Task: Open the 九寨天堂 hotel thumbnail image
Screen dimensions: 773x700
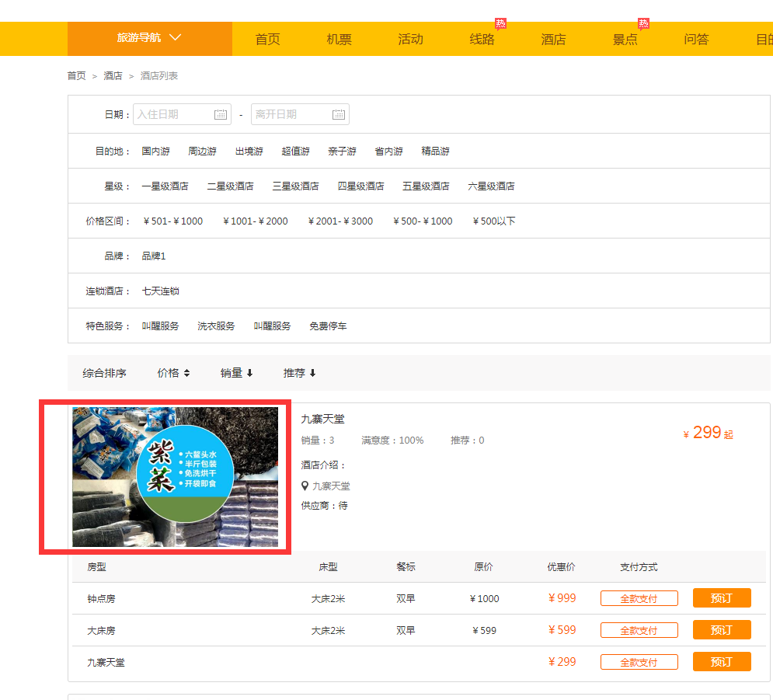Action: click(175, 477)
